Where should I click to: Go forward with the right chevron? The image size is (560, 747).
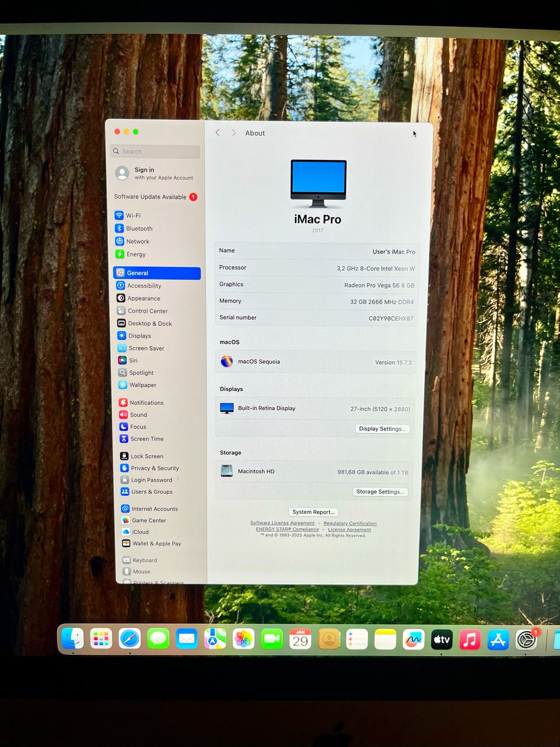(233, 133)
